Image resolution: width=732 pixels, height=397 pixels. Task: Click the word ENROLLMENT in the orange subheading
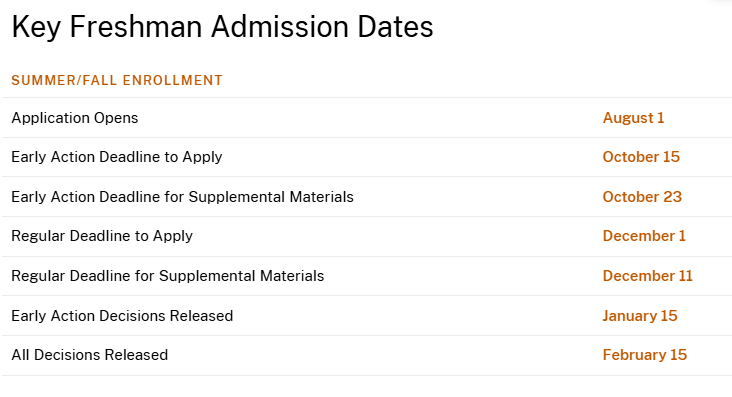173,80
